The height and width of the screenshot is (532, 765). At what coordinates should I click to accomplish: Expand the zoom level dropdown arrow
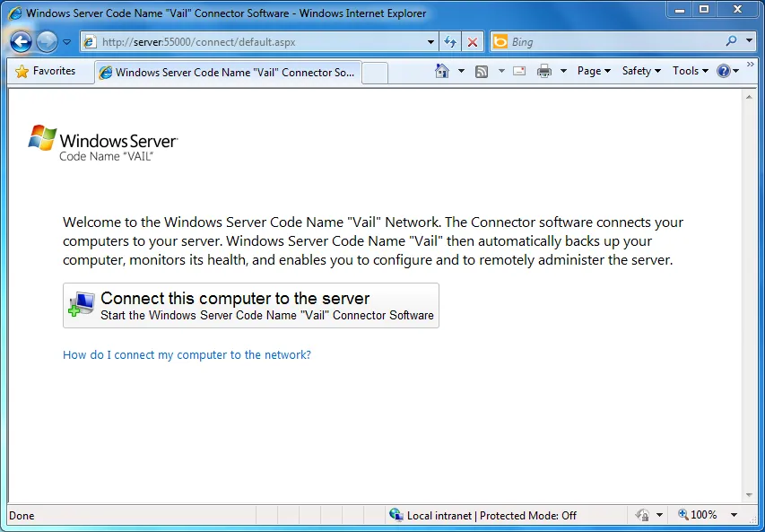click(x=734, y=515)
